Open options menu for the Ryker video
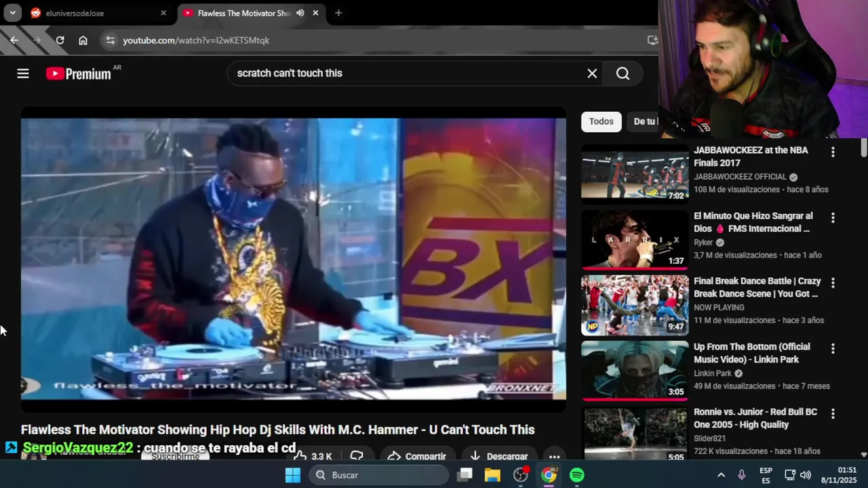The image size is (868, 488). point(833,218)
